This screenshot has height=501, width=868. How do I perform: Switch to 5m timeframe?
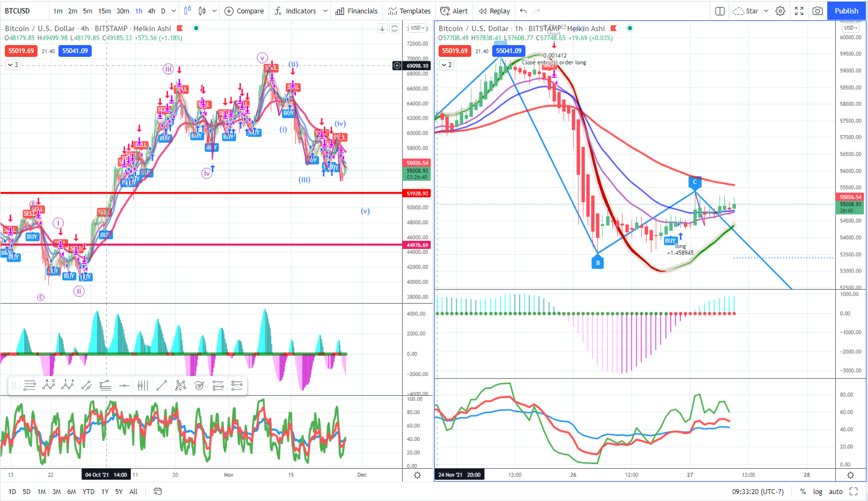click(87, 11)
